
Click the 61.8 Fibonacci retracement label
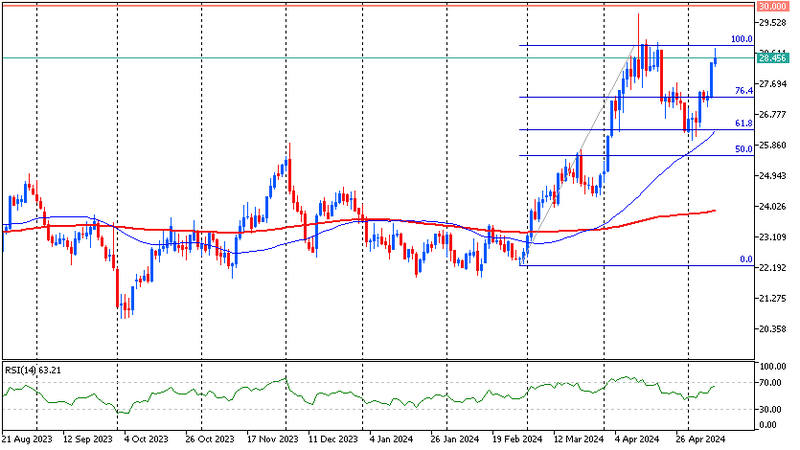pos(743,123)
